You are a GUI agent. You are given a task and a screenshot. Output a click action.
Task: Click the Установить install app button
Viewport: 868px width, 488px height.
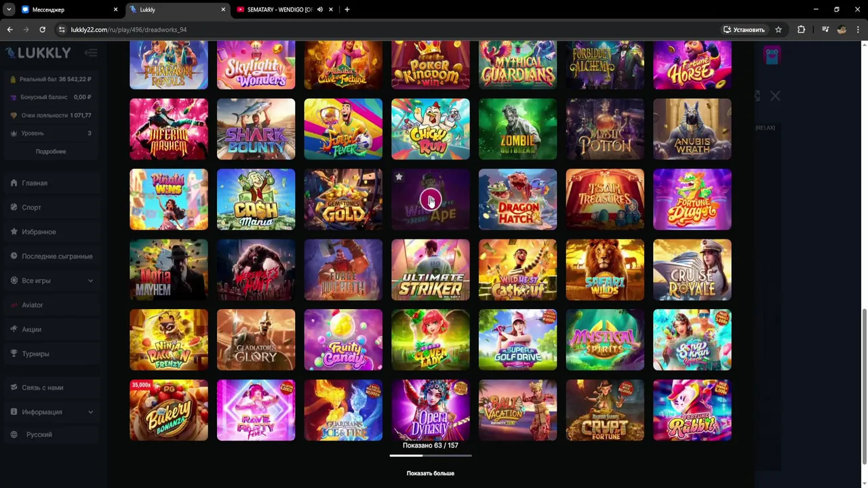[x=744, y=30]
